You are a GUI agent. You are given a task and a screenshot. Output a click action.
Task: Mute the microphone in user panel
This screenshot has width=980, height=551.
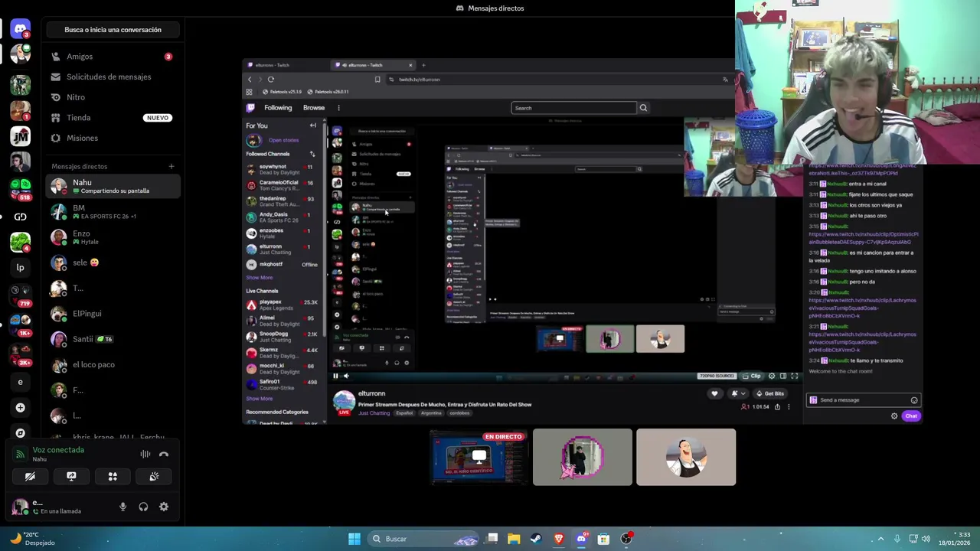pos(122,507)
